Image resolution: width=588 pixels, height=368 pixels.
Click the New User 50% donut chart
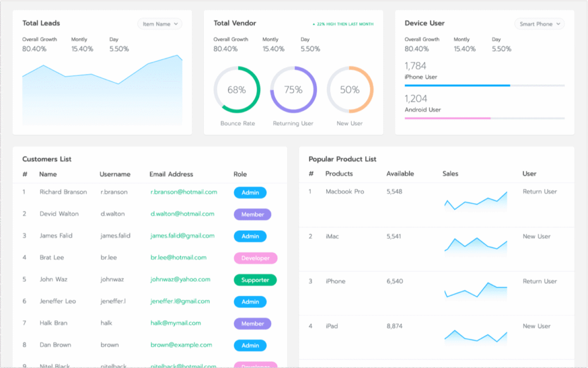[x=350, y=90]
